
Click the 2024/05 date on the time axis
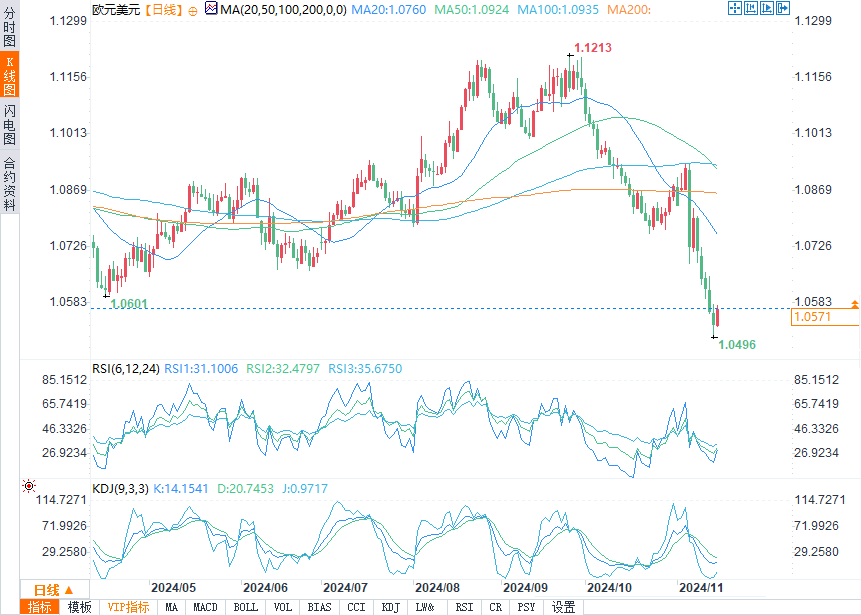point(174,588)
